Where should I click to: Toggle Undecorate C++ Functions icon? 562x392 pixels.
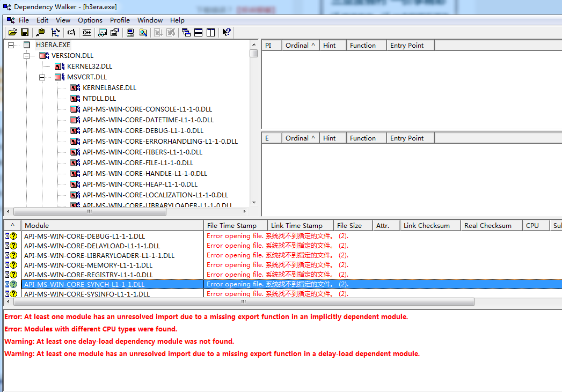point(87,33)
